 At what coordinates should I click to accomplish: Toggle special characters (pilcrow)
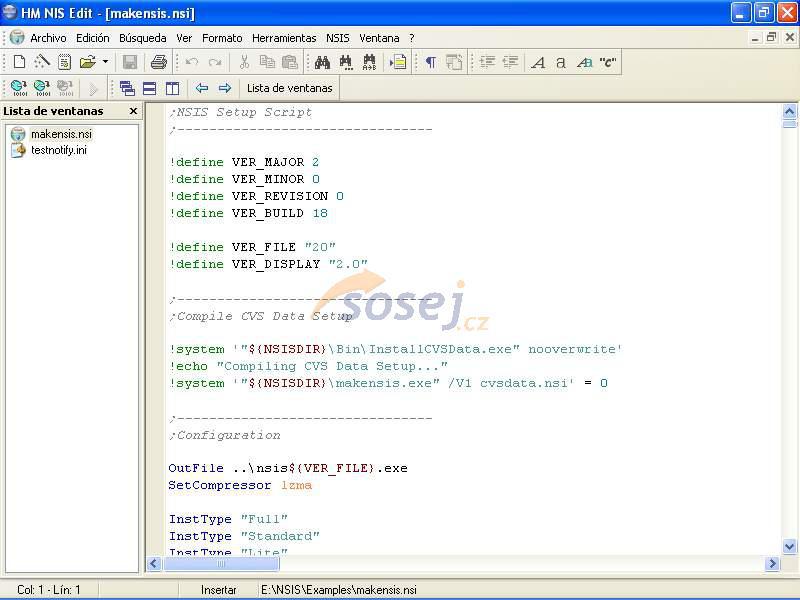431,62
